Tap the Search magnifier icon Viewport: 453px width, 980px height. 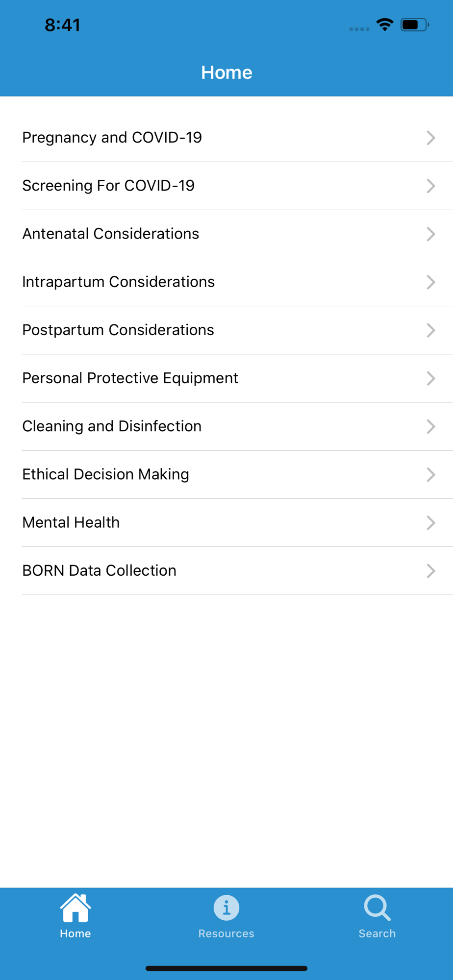[x=377, y=908]
